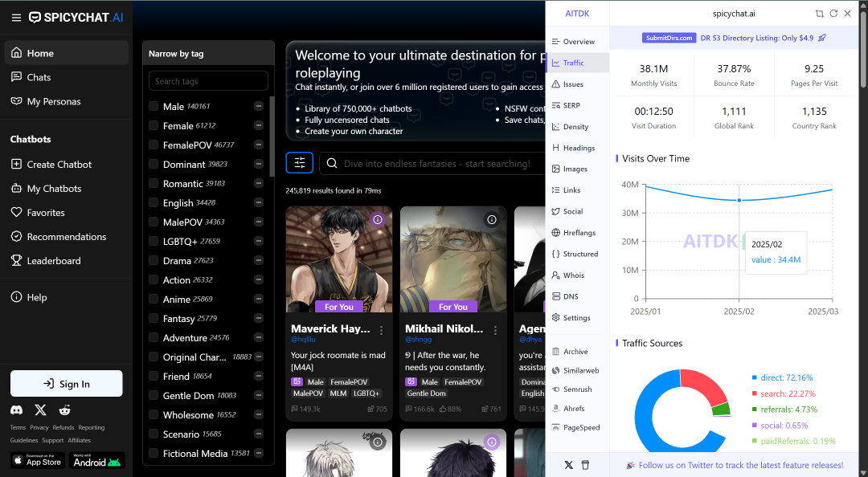Click the SubmitDirs directory listing banner link
Screen dimensions: 868x477
pyautogui.click(x=734, y=38)
